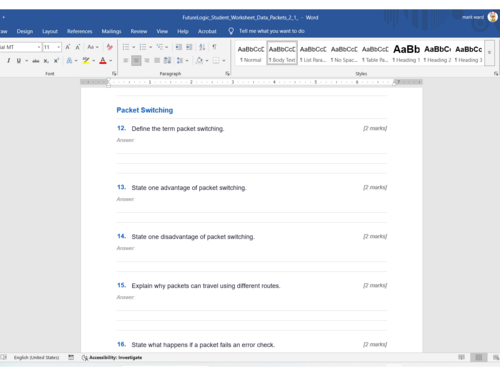The width and height of the screenshot is (500, 375).
Task: Open highlight color dropdown arrow
Action: click(x=94, y=61)
